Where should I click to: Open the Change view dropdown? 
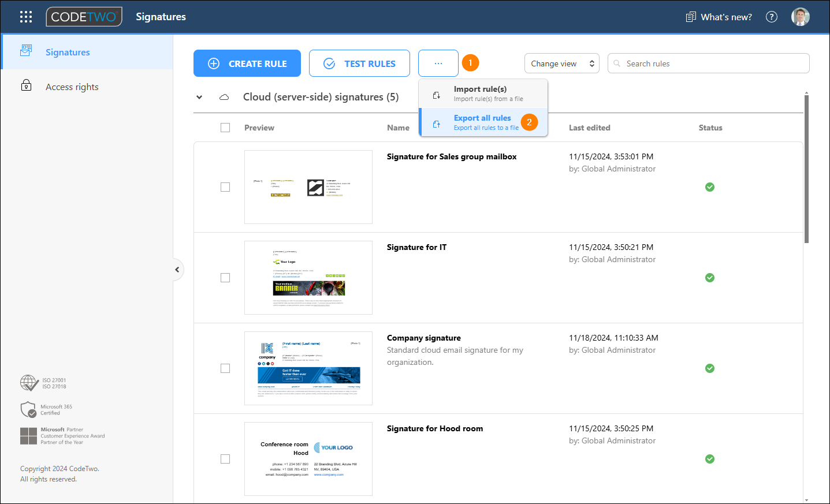pos(562,64)
